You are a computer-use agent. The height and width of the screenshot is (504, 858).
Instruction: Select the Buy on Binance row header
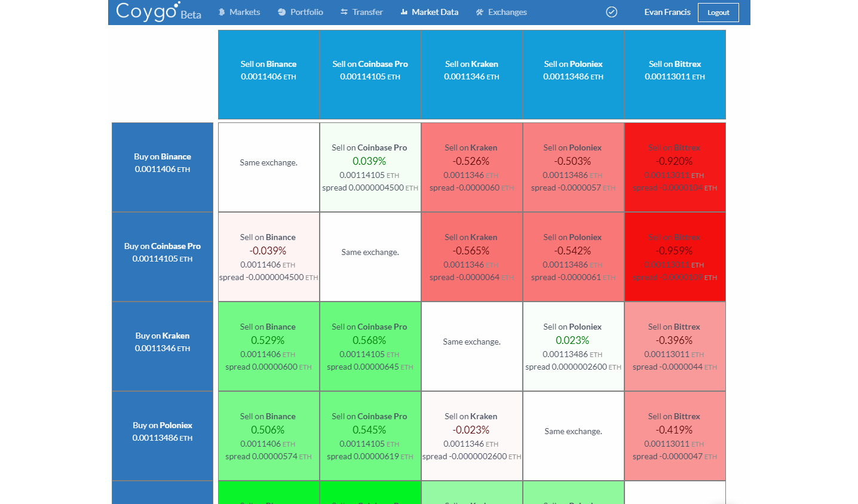(163, 167)
